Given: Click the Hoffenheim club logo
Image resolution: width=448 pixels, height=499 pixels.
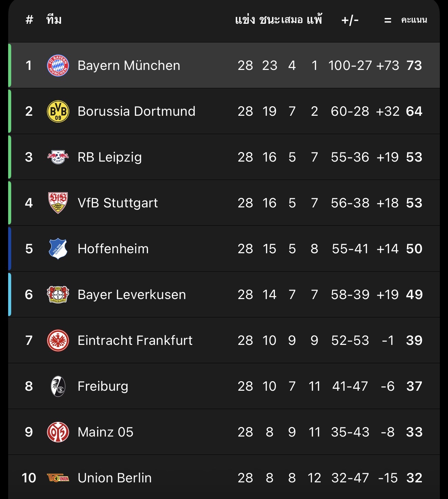Looking at the screenshot, I should coord(58,249).
